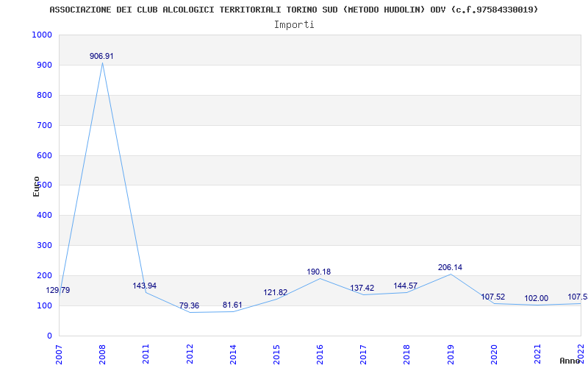The image size is (588, 368).
Task: Select the Importi subtitle text
Action: click(x=294, y=25)
